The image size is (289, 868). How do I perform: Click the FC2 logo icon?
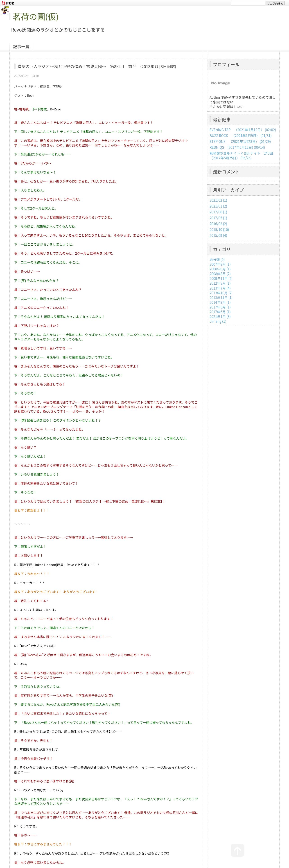click(x=7, y=3)
